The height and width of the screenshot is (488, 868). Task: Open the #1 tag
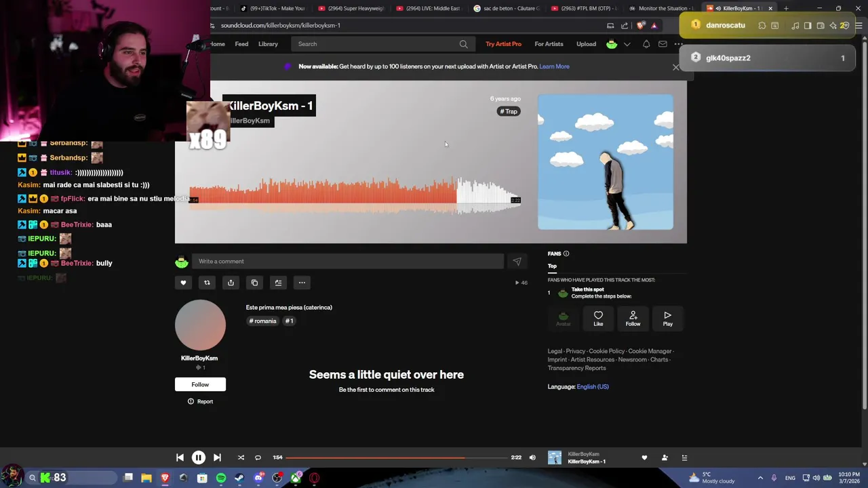pos(290,321)
